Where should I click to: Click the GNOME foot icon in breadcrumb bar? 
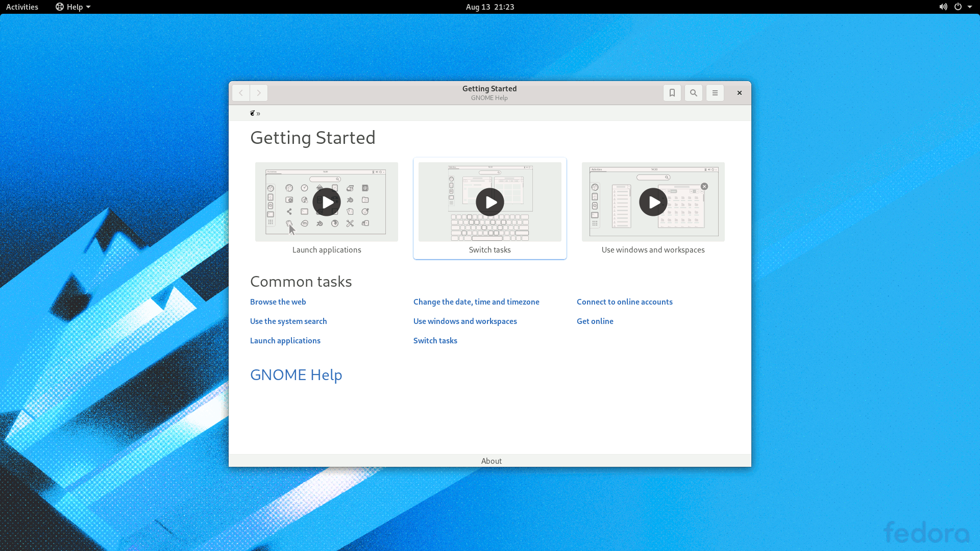point(252,113)
